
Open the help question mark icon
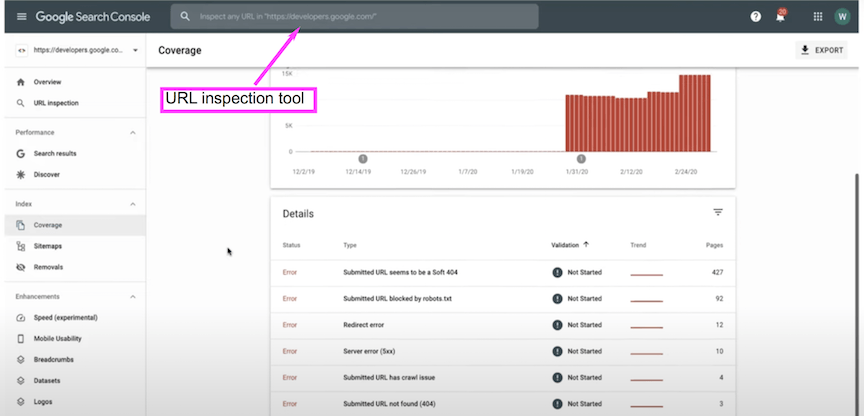755,17
